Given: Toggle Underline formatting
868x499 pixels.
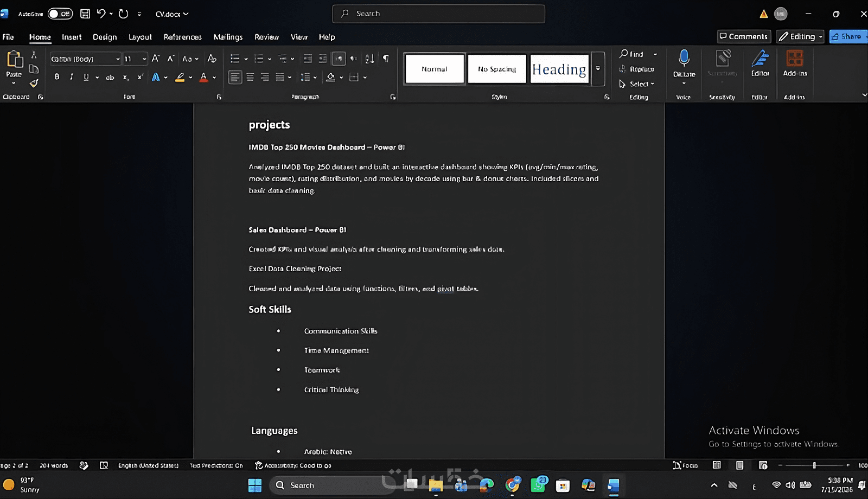Looking at the screenshot, I should (x=86, y=78).
